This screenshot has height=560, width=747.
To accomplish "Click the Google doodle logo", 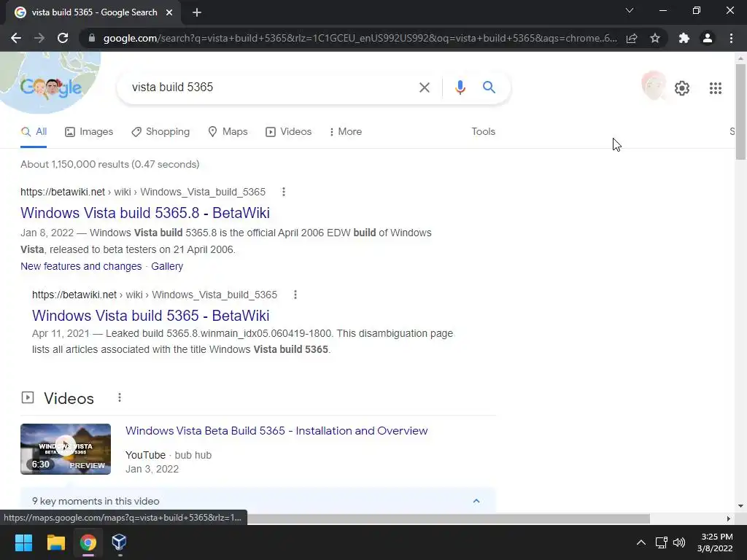I will click(x=51, y=87).
